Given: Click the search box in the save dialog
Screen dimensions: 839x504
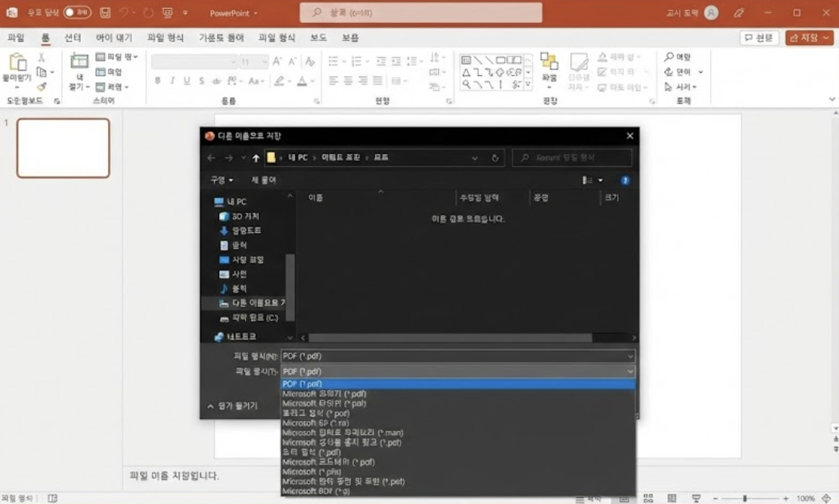Looking at the screenshot, I should click(x=572, y=158).
